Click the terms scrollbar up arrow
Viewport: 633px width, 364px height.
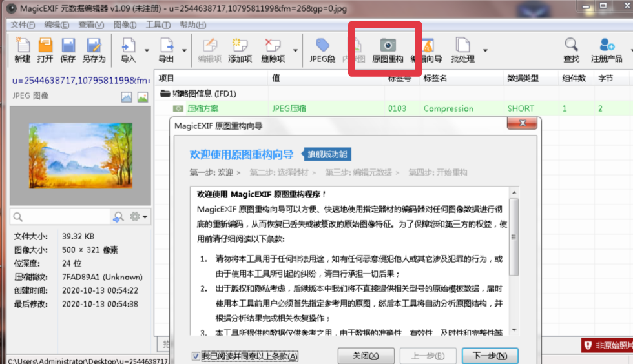pos(514,192)
